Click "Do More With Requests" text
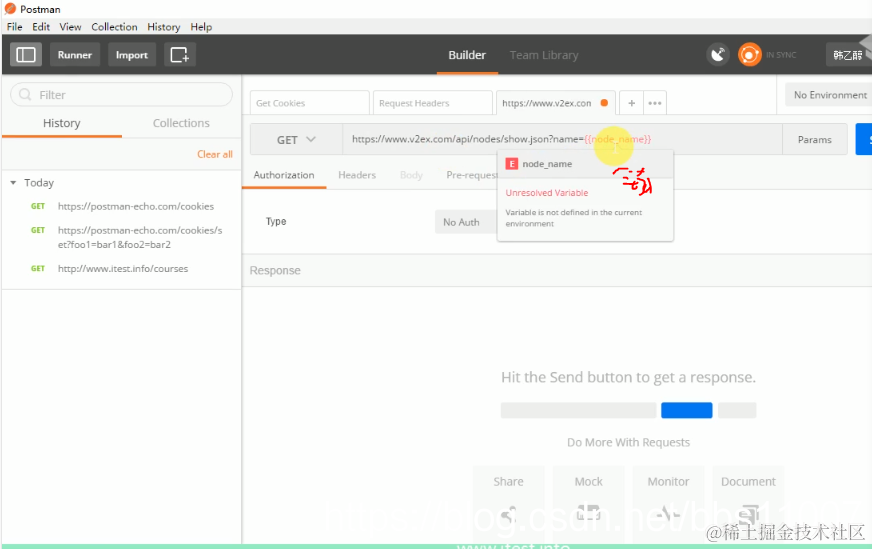872x549 pixels. [628, 442]
